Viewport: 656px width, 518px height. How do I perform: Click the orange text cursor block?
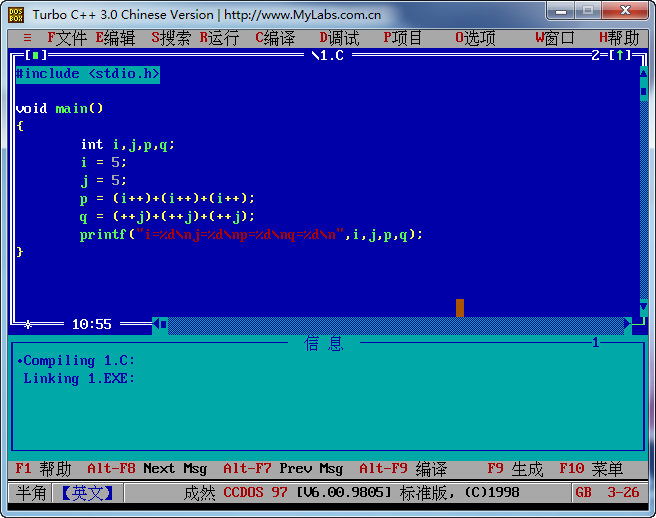[460, 308]
